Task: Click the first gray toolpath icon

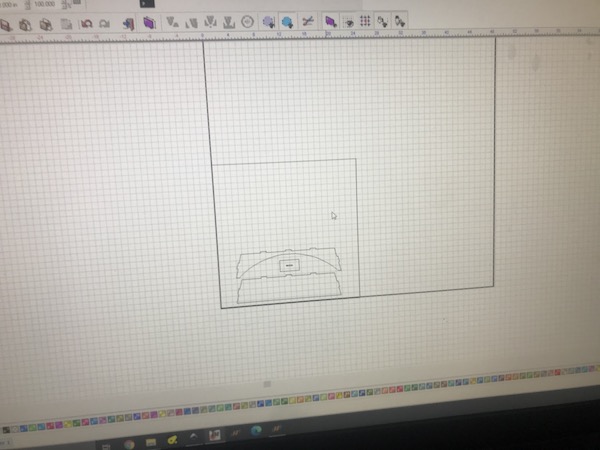Action: tap(173, 23)
